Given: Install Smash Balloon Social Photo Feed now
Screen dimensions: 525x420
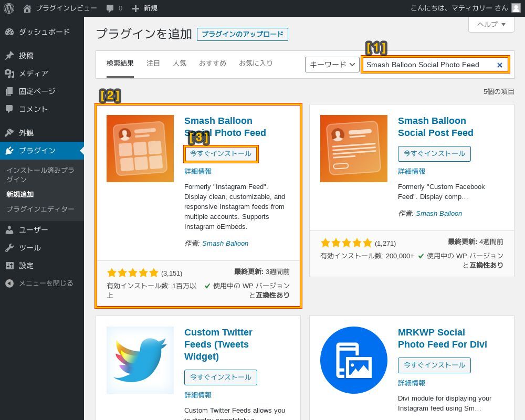Looking at the screenshot, I should [x=220, y=154].
